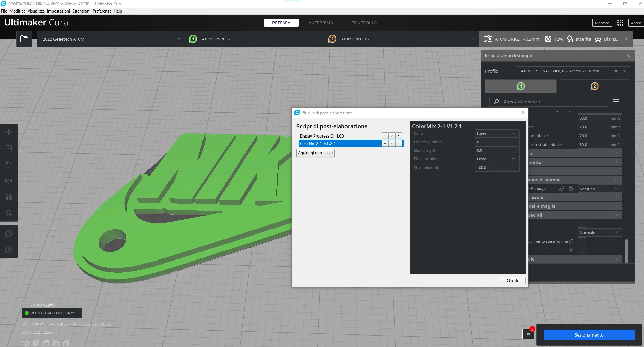Open the Per Model Settings tool
Image resolution: width=644 pixels, height=347 pixels.
pyautogui.click(x=9, y=197)
